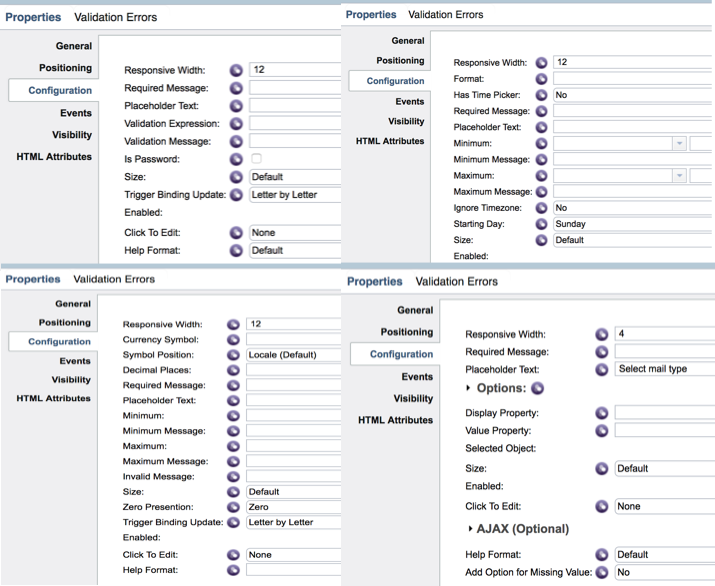
Task: Click binding icon beside Currency Symbol
Action: (x=233, y=340)
